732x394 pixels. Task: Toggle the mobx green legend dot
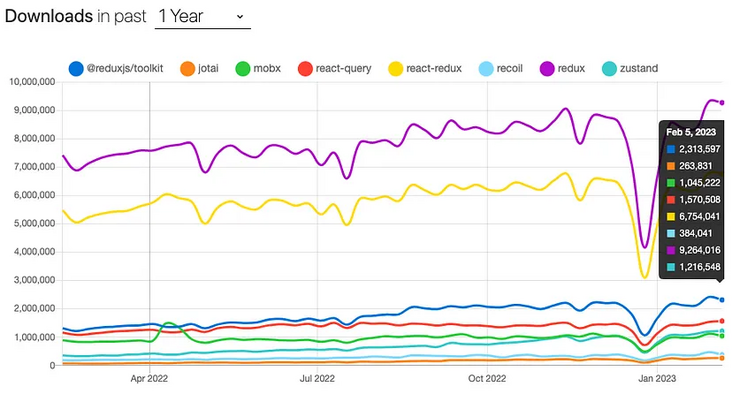click(x=243, y=69)
